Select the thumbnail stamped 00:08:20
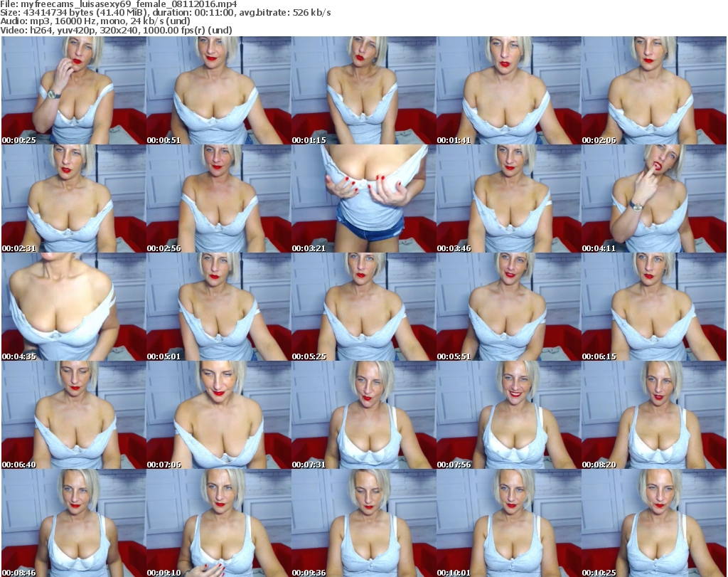The image size is (728, 577). (x=654, y=415)
